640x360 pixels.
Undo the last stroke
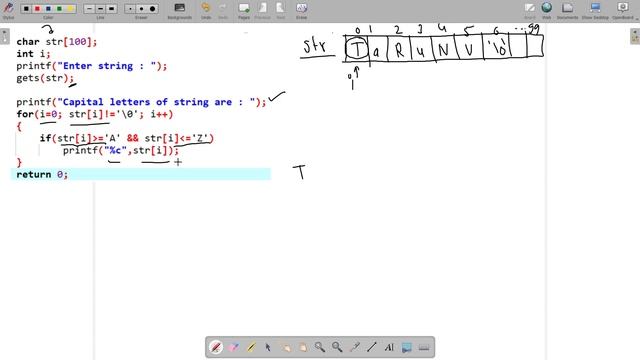(206, 10)
